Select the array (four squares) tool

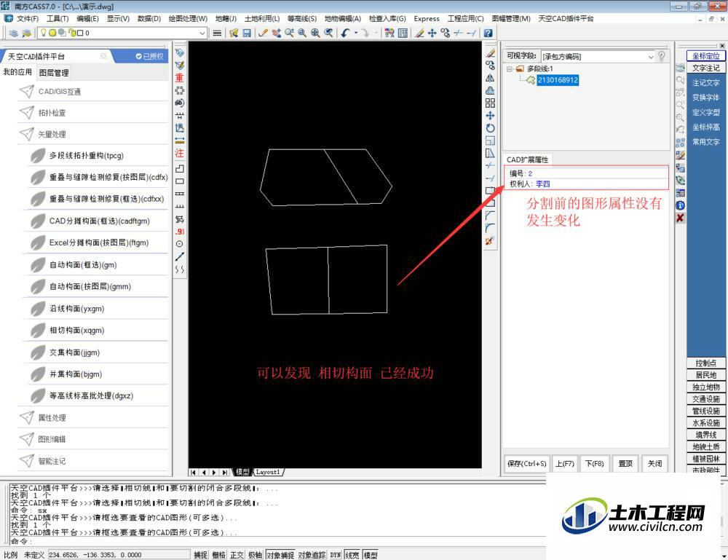click(x=490, y=103)
